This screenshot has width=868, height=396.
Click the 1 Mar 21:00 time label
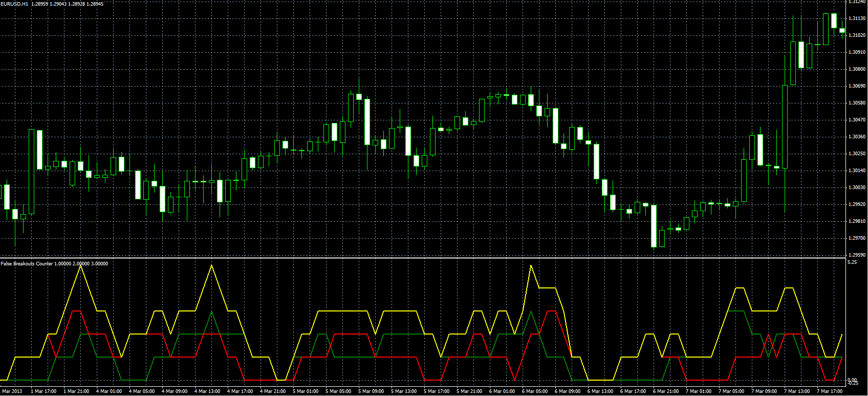click(x=76, y=391)
